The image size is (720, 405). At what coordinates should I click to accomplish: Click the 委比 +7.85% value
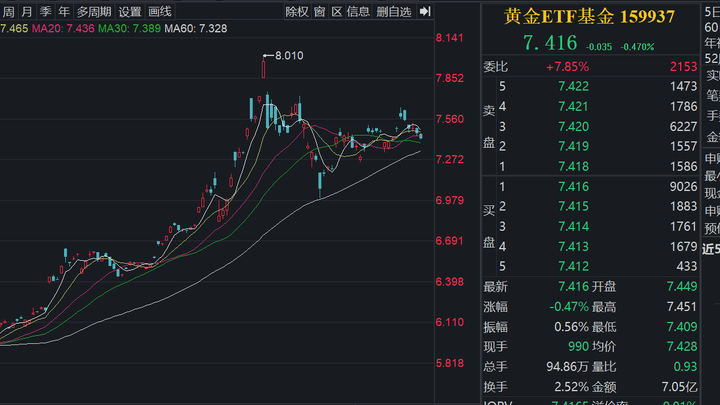(x=567, y=67)
